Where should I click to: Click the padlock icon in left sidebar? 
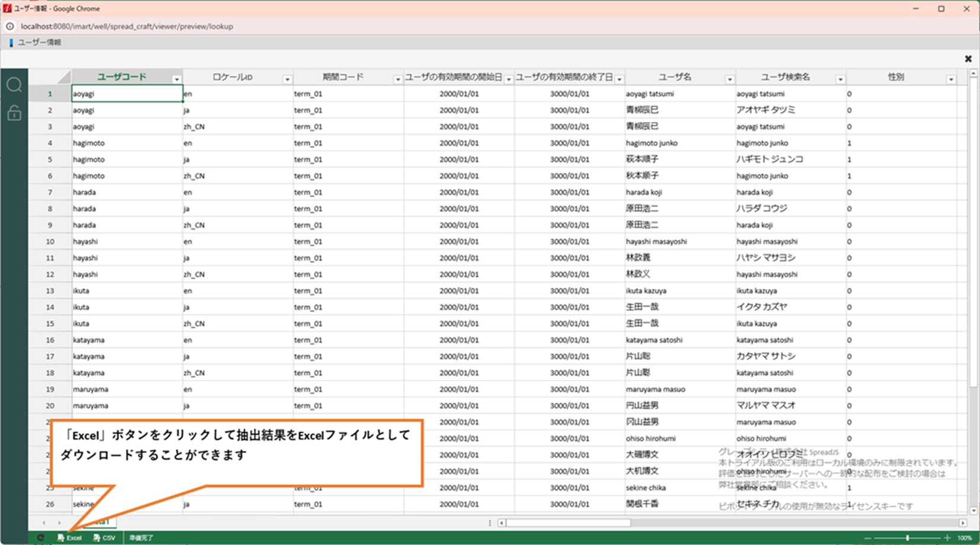14,112
